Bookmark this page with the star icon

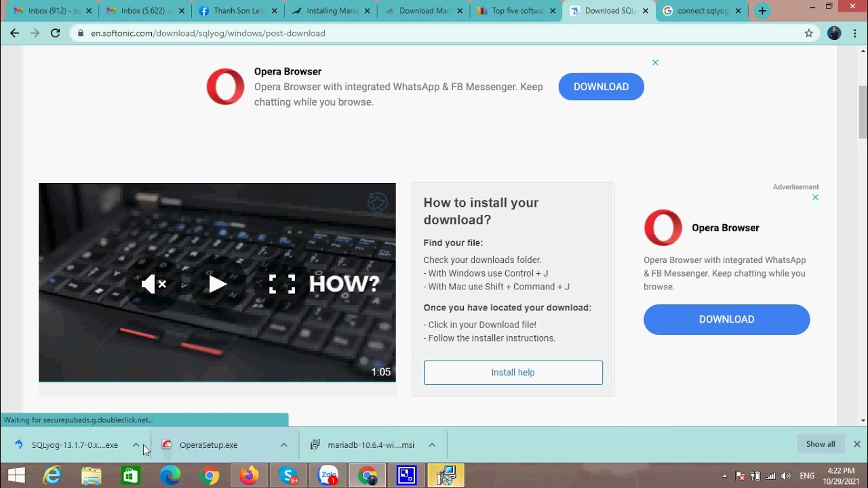pyautogui.click(x=808, y=33)
